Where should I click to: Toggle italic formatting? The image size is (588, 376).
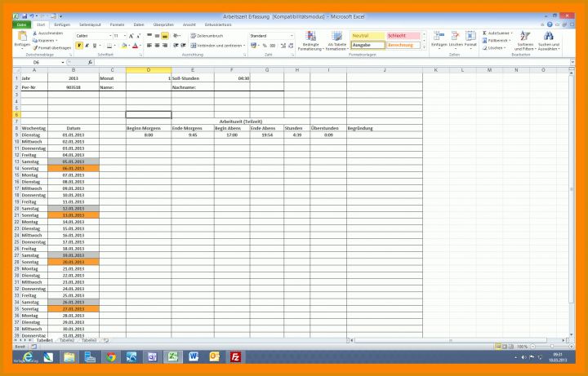pyautogui.click(x=87, y=46)
